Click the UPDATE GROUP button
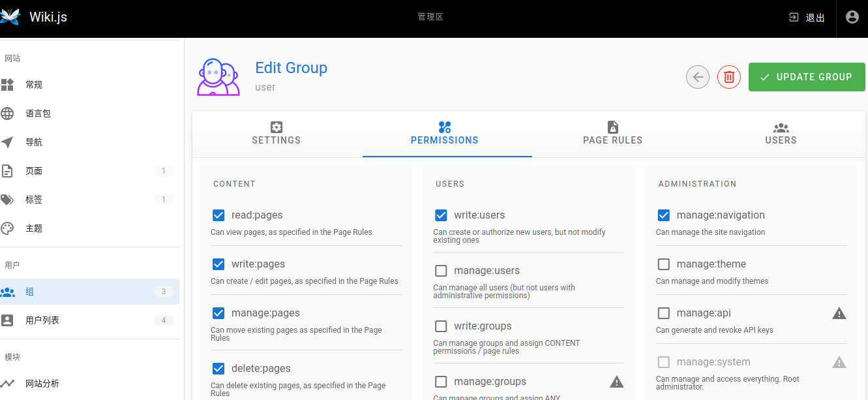The height and width of the screenshot is (400, 868). pos(807,76)
